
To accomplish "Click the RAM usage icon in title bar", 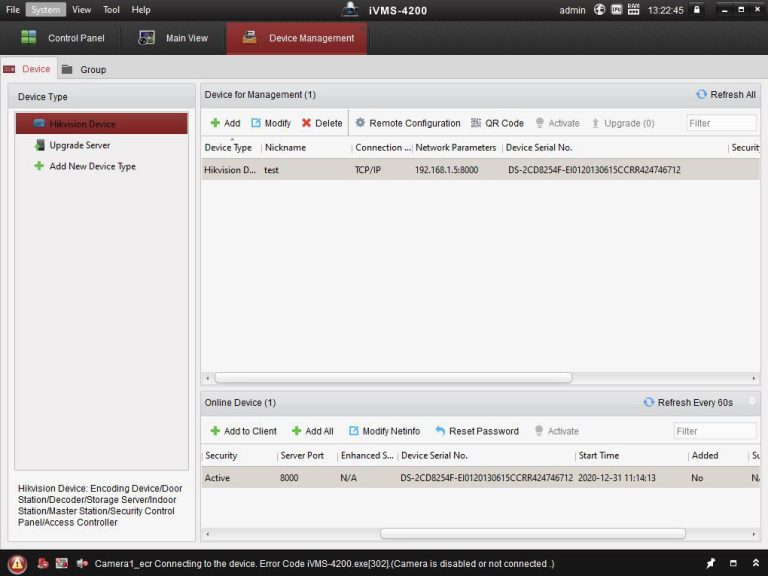I will click(x=633, y=9).
